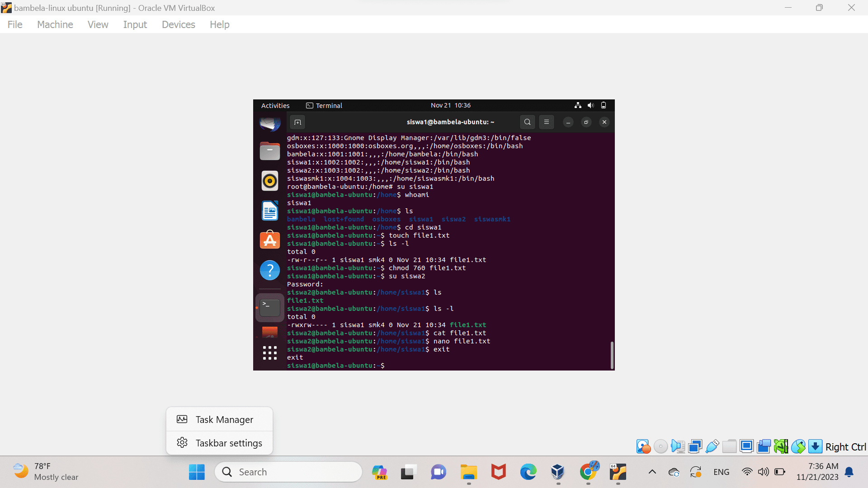Open the Nov 21 10:36 clock in Ubuntu

pyautogui.click(x=450, y=105)
